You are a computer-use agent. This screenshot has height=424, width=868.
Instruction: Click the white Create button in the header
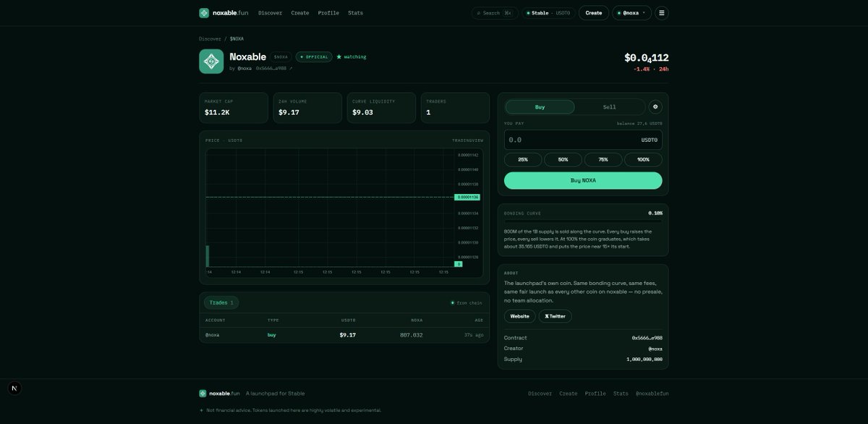[x=593, y=13]
